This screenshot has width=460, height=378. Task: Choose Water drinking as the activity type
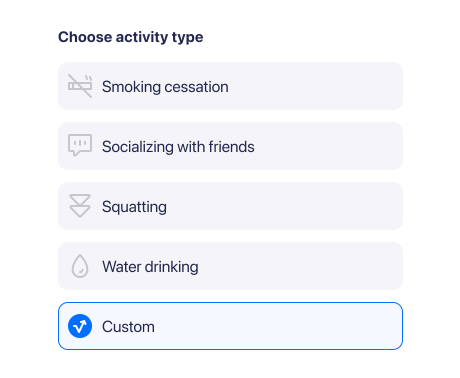pyautogui.click(x=230, y=266)
